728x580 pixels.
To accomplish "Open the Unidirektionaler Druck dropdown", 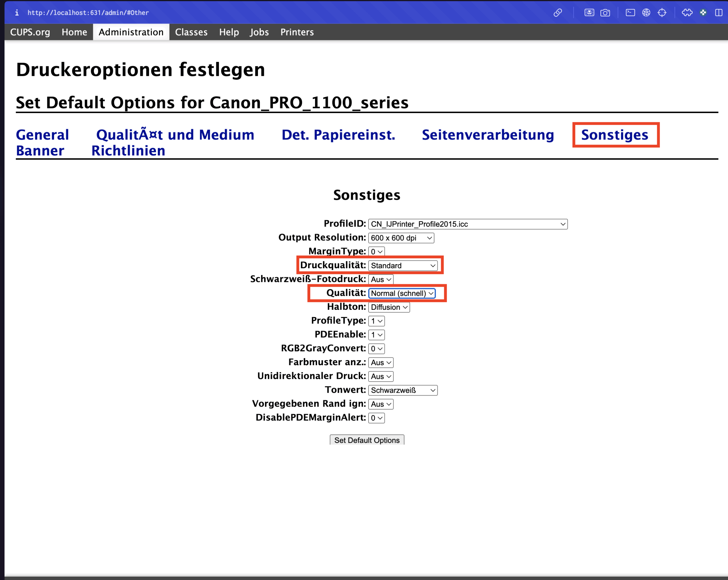I will coord(380,376).
